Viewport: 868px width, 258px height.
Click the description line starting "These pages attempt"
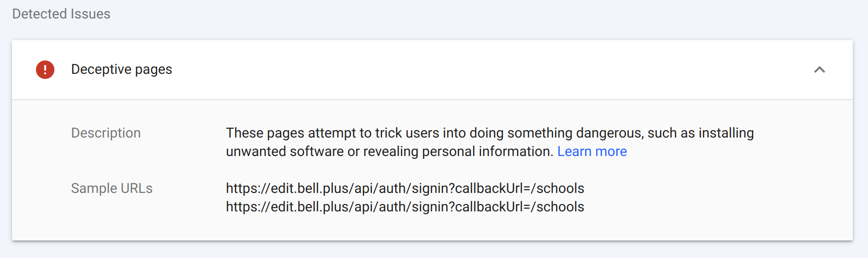pyautogui.click(x=490, y=133)
